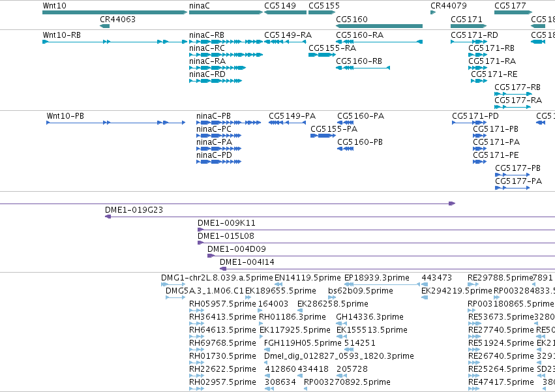
Task: Click BAC clone DME1-015L08
Action: point(376,243)
